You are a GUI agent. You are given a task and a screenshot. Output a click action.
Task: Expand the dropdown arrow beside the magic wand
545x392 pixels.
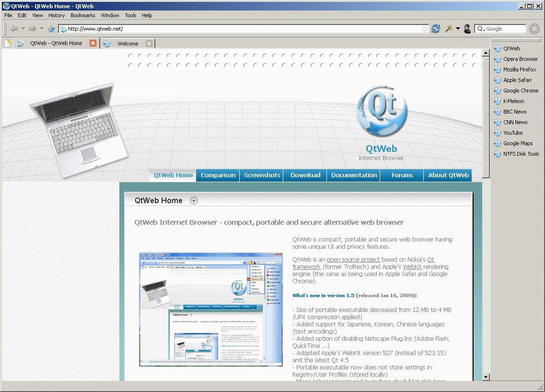(x=458, y=29)
